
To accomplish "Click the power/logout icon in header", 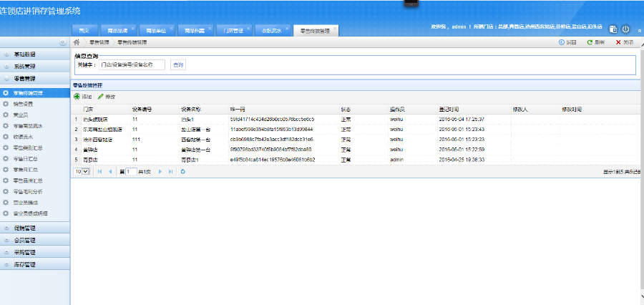I will pos(625,29).
